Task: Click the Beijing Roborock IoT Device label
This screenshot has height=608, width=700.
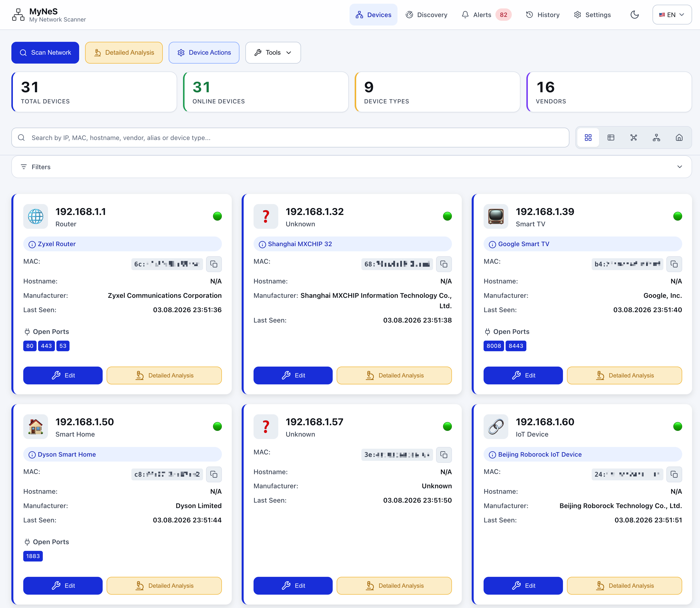Action: tap(583, 454)
